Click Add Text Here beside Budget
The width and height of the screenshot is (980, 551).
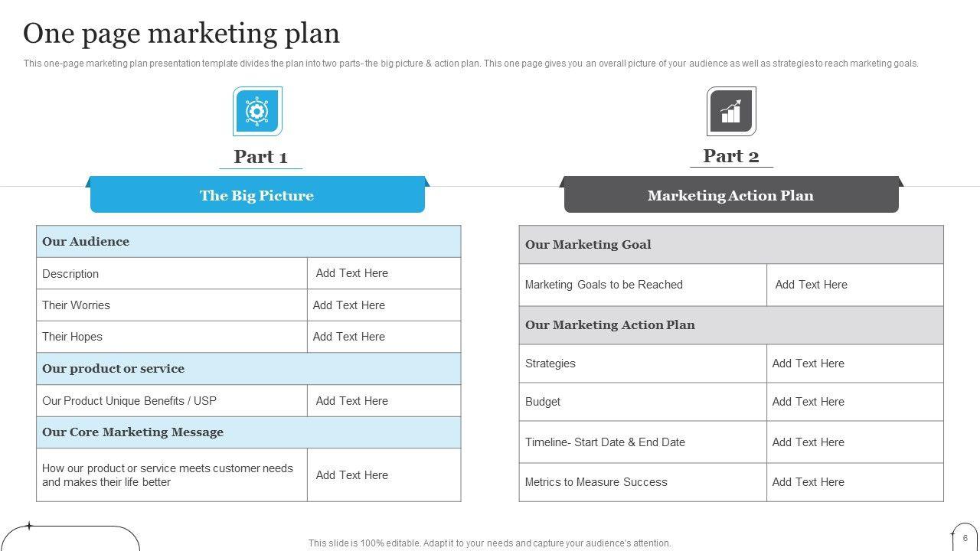pyautogui.click(x=808, y=402)
